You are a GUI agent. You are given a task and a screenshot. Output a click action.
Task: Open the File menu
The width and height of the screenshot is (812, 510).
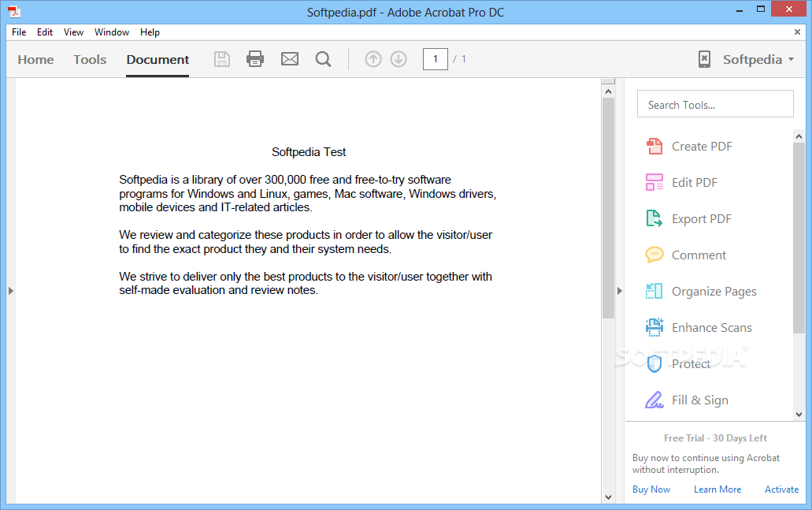[19, 32]
